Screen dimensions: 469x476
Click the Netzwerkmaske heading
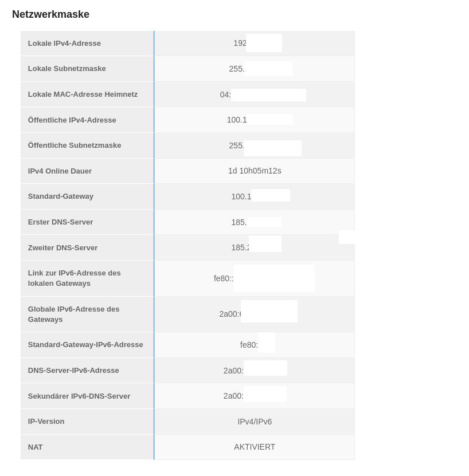50,14
